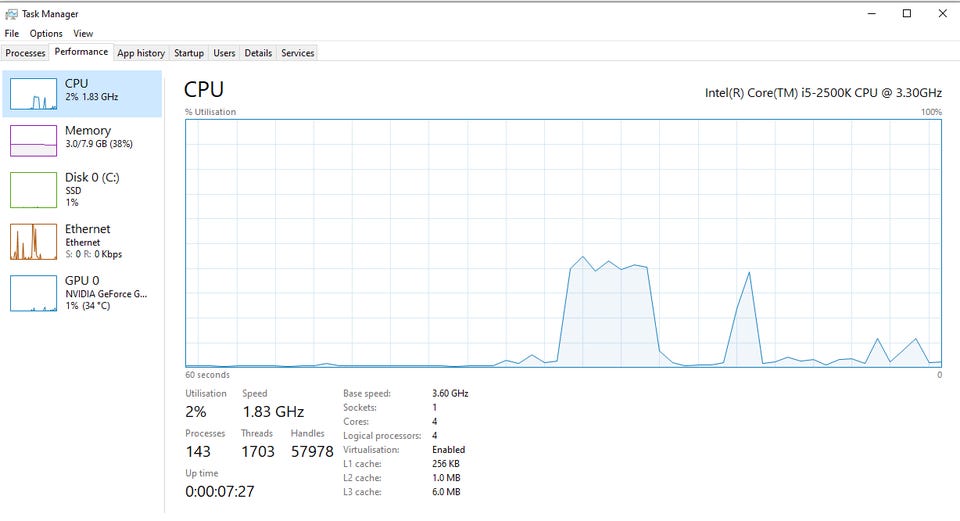Select the GPU 0 graph thumbnail

coord(33,293)
